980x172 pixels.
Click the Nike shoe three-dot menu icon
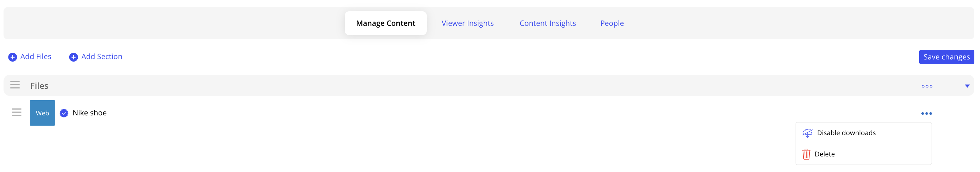click(926, 114)
